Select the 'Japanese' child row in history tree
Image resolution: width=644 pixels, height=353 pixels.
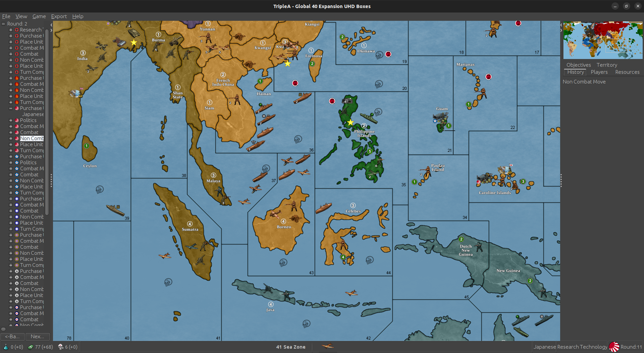(x=33, y=114)
